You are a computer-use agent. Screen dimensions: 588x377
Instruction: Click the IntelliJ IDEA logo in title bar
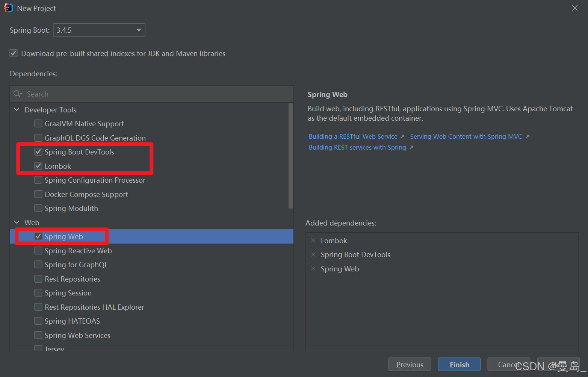[x=8, y=8]
